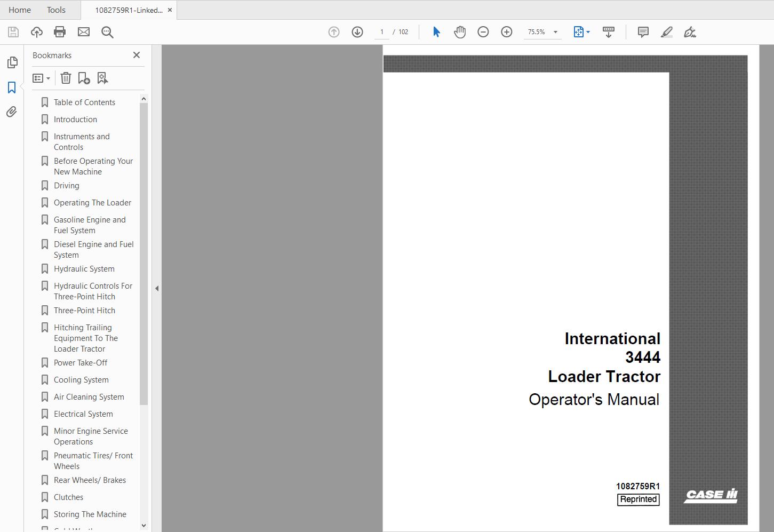Image resolution: width=774 pixels, height=532 pixels.
Task: Open Storing The Machine bookmark
Action: [90, 514]
